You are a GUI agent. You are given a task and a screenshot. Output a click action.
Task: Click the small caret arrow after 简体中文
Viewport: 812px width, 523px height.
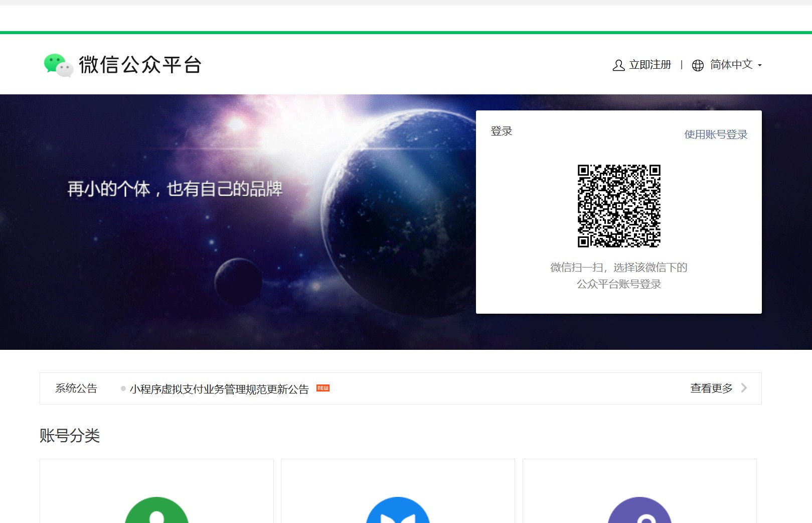(x=760, y=65)
